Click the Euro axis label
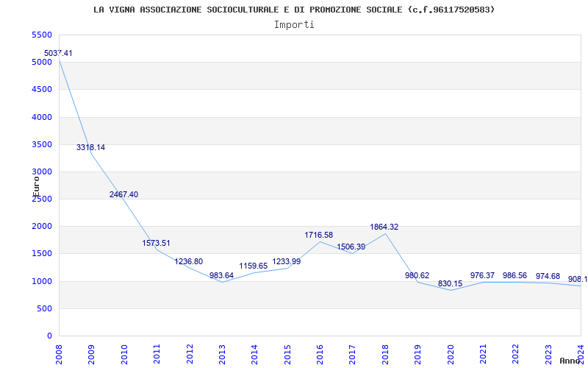 pyautogui.click(x=36, y=187)
